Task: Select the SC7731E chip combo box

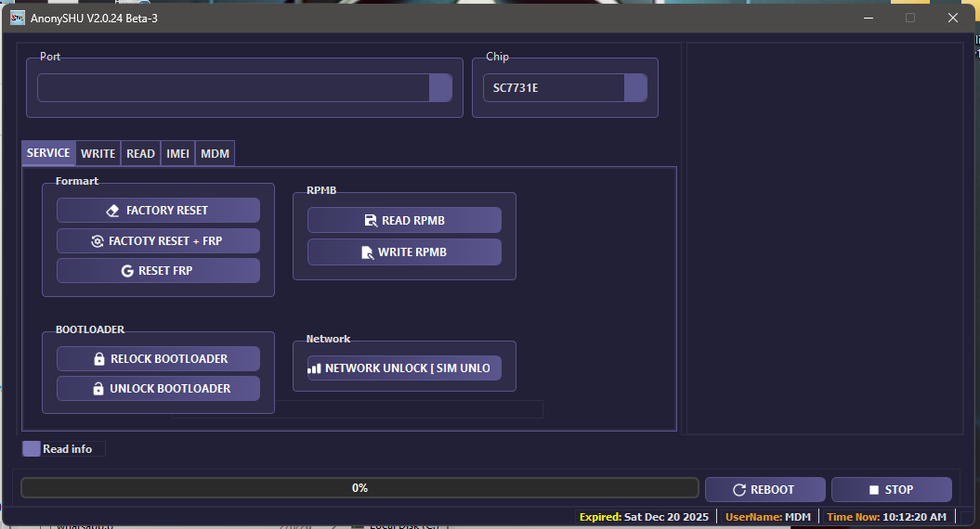Action: click(554, 88)
